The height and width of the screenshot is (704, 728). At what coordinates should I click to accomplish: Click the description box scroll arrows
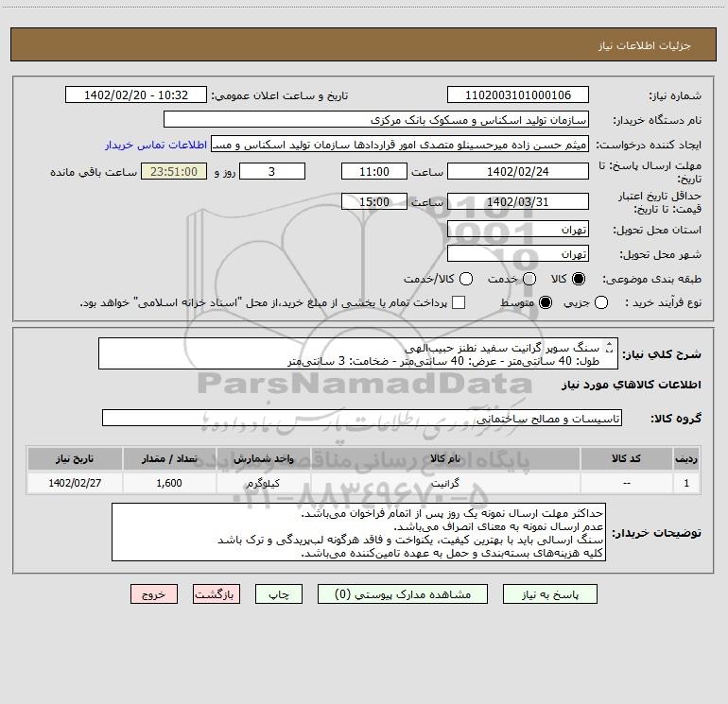pos(610,347)
